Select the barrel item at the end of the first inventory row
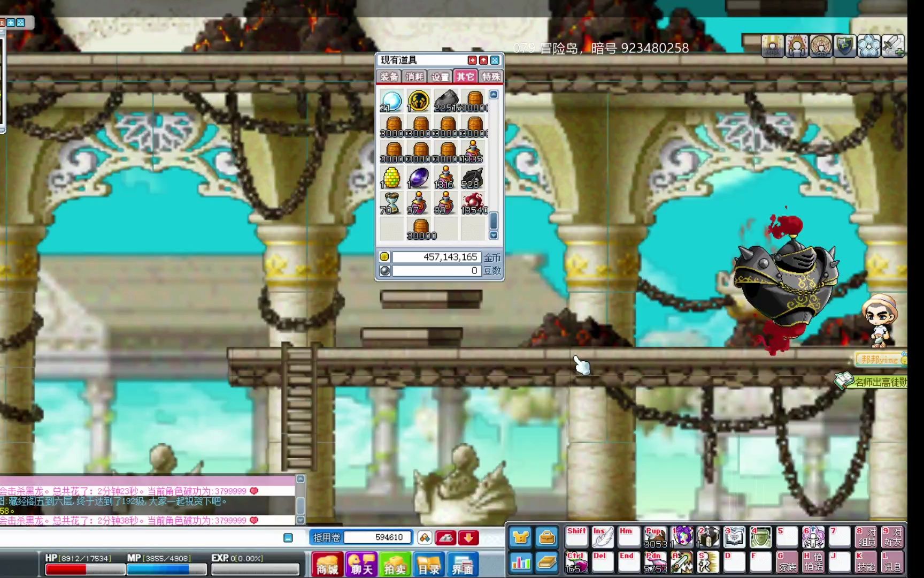Image resolution: width=924 pixels, height=578 pixels. 474,101
